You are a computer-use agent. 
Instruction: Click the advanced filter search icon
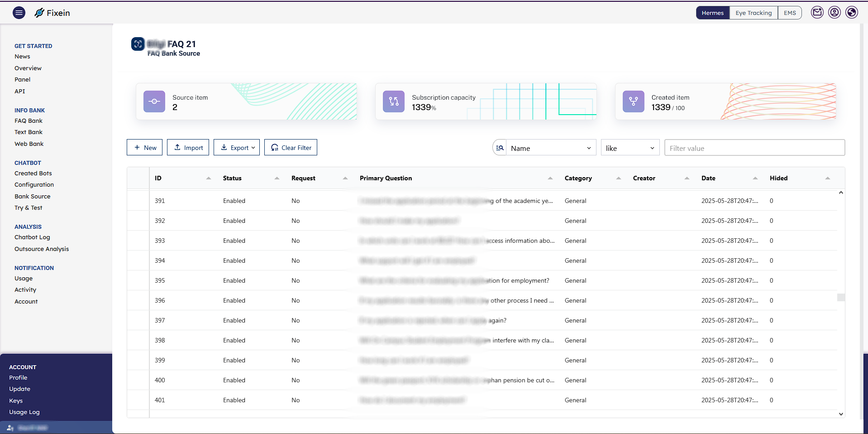(x=499, y=148)
